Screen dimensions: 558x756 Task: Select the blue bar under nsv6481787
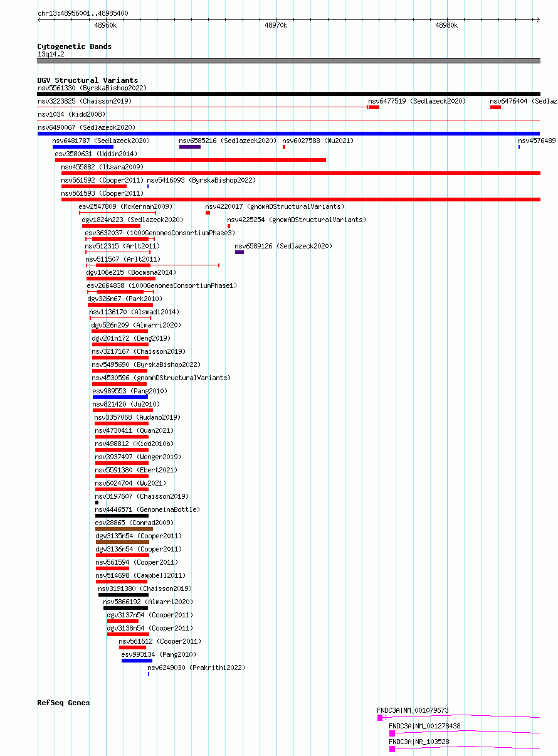pos(83,147)
